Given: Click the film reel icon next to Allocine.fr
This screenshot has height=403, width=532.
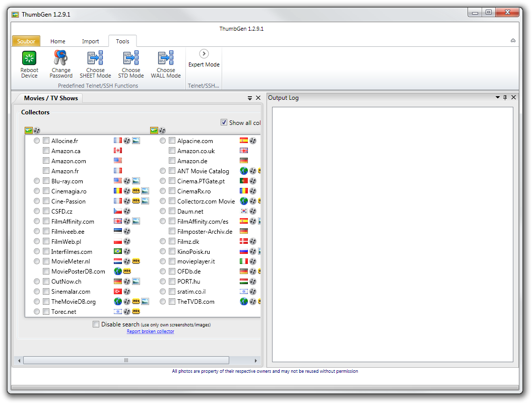Looking at the screenshot, I should 126,141.
